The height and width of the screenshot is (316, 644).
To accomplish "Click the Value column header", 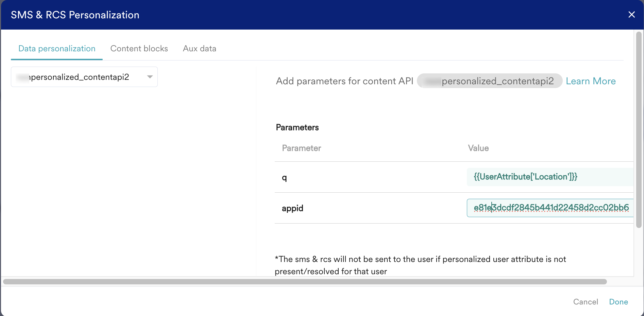I will [x=478, y=148].
